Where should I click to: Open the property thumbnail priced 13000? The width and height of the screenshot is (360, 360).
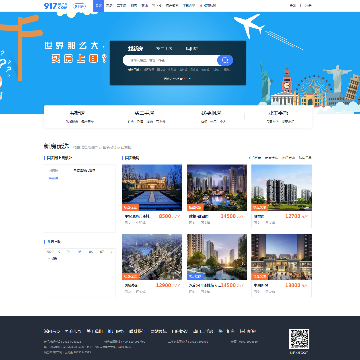tap(282, 257)
